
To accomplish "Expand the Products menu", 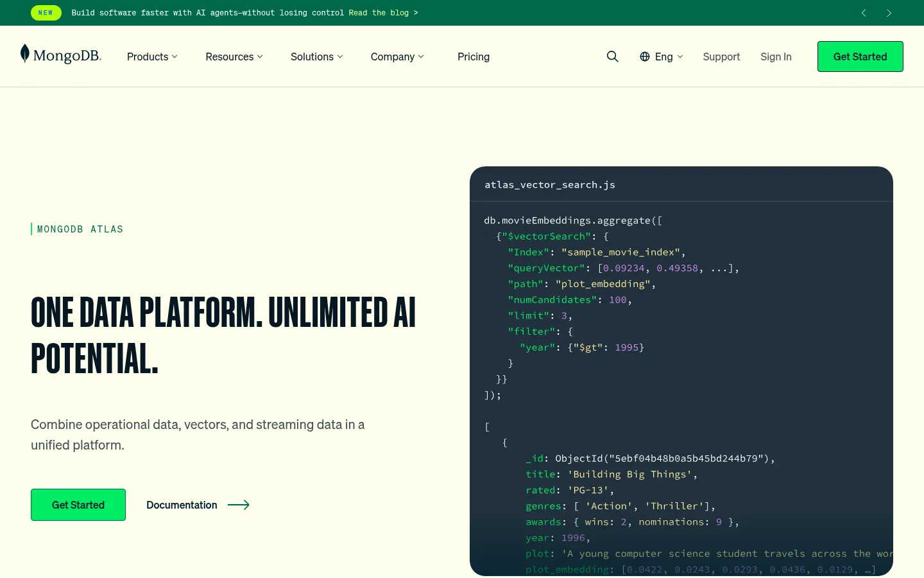I will [152, 57].
